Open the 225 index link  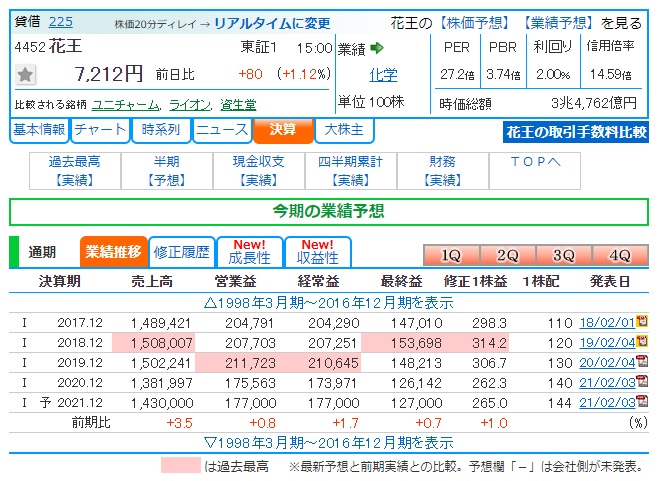coord(61,22)
